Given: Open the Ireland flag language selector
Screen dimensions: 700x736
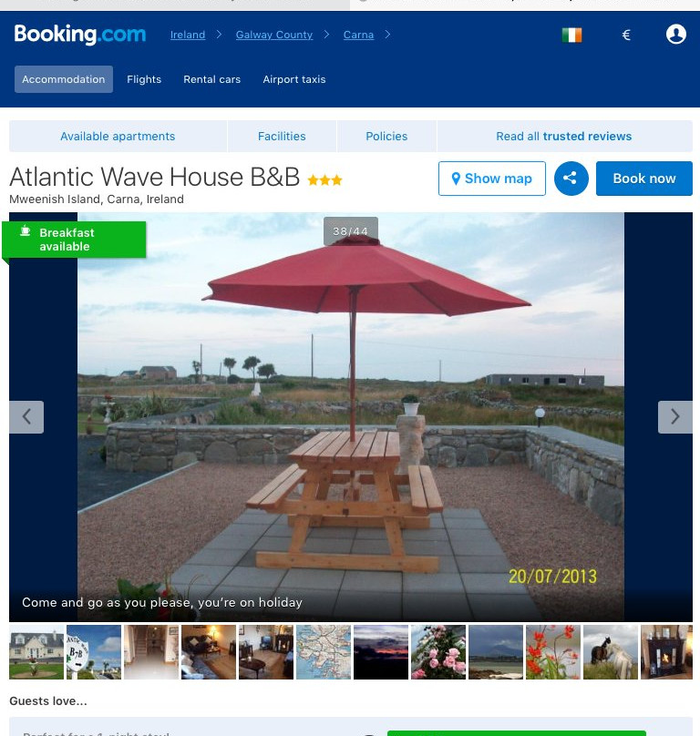Looking at the screenshot, I should [571, 35].
